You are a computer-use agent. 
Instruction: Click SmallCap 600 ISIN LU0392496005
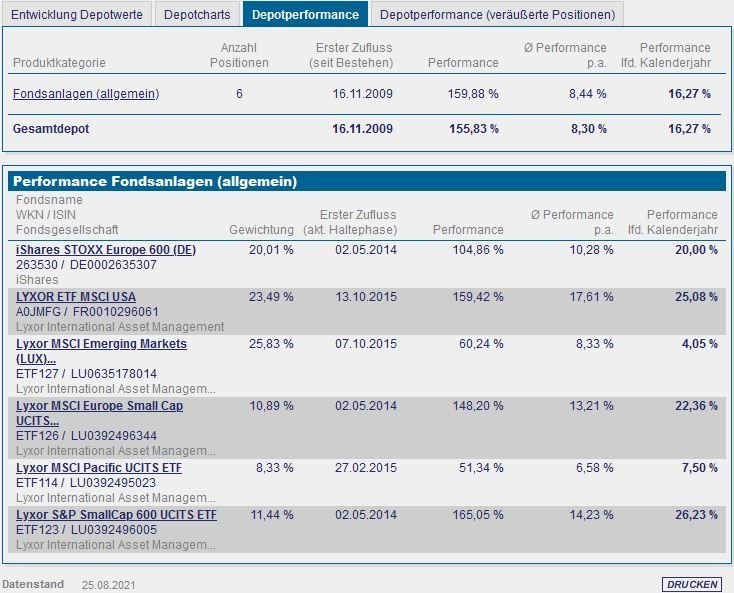[114, 530]
